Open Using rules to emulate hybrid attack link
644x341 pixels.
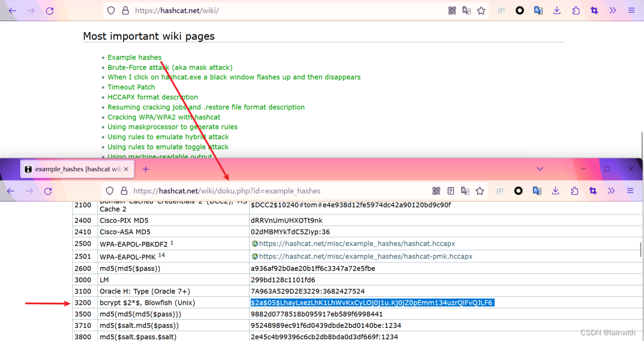[168, 137]
